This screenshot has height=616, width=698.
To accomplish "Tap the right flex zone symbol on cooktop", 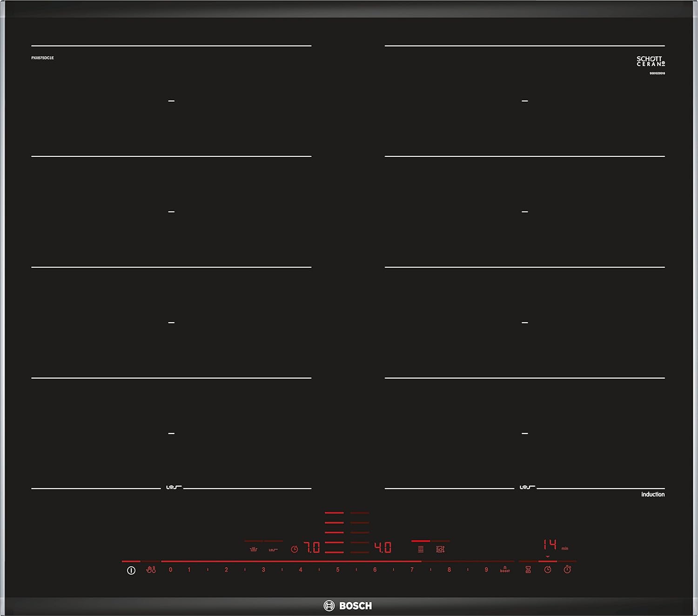I will point(526,487).
